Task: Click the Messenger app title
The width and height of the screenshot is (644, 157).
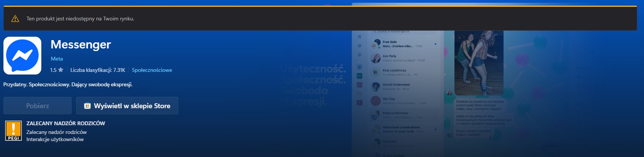Action: tap(81, 45)
